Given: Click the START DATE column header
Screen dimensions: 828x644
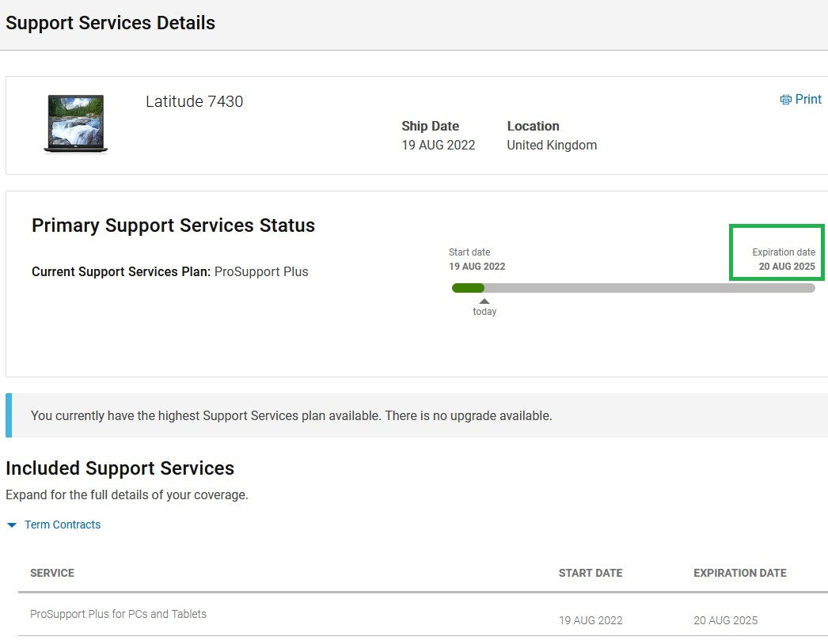Looking at the screenshot, I should [x=591, y=573].
